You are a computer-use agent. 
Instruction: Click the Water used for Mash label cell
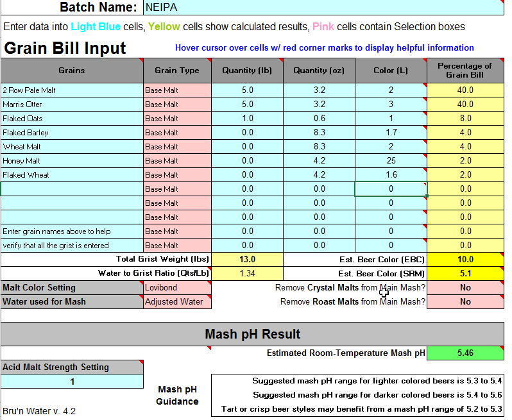(72, 301)
